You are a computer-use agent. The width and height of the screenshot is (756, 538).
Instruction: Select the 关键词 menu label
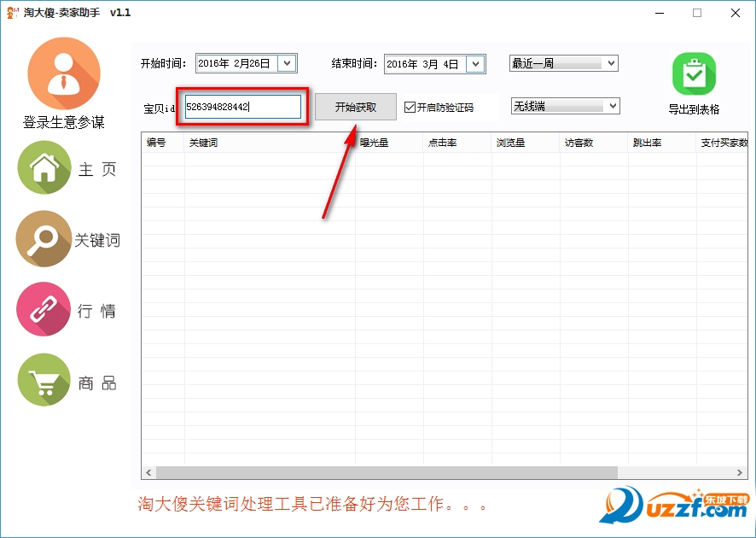tap(97, 240)
